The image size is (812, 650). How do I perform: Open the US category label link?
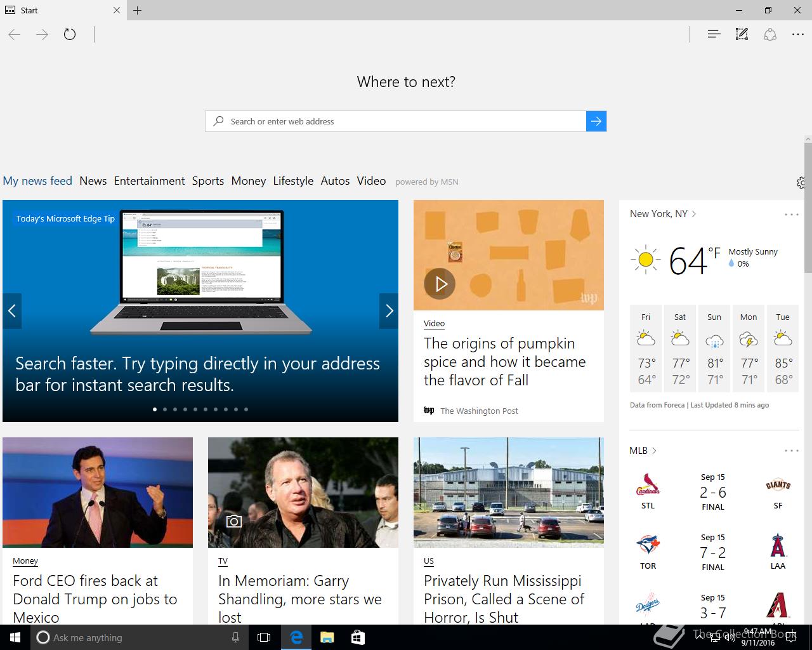[429, 561]
